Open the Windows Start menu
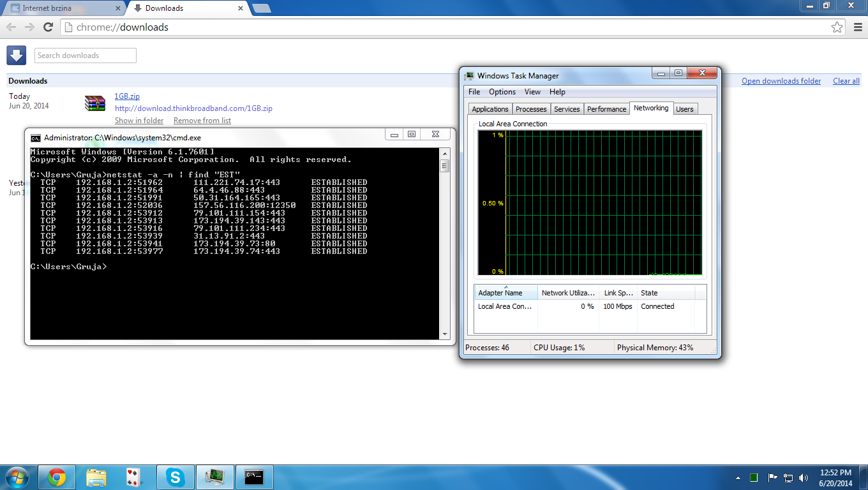This screenshot has width=868, height=490. [x=16, y=477]
